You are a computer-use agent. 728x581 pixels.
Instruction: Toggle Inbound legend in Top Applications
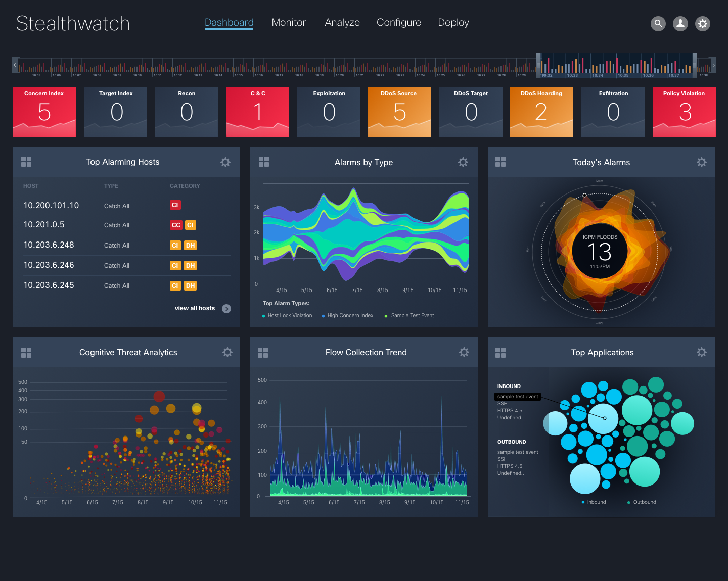pyautogui.click(x=594, y=502)
